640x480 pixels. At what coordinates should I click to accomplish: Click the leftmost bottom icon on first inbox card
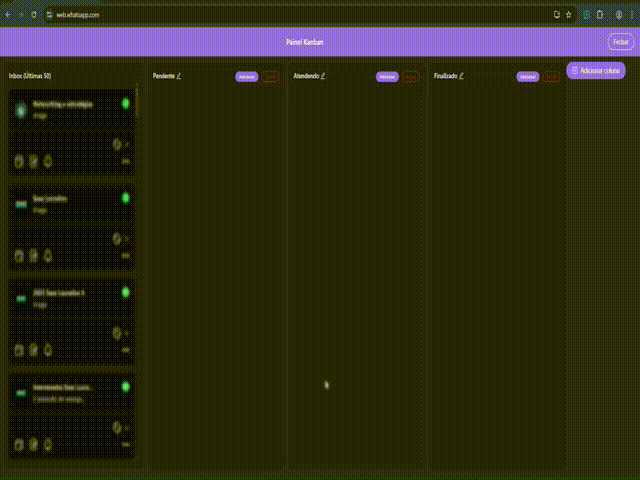click(19, 161)
